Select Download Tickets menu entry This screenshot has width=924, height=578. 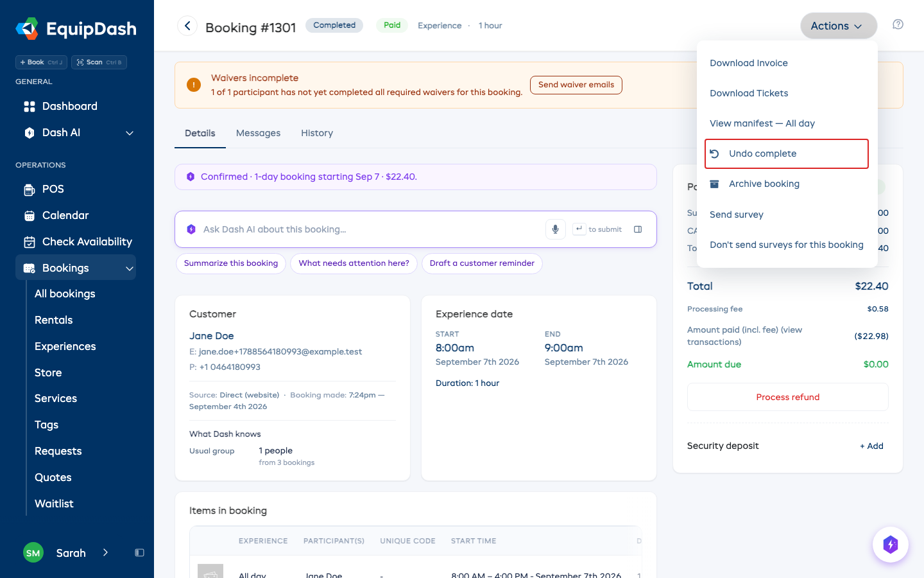pyautogui.click(x=787, y=93)
